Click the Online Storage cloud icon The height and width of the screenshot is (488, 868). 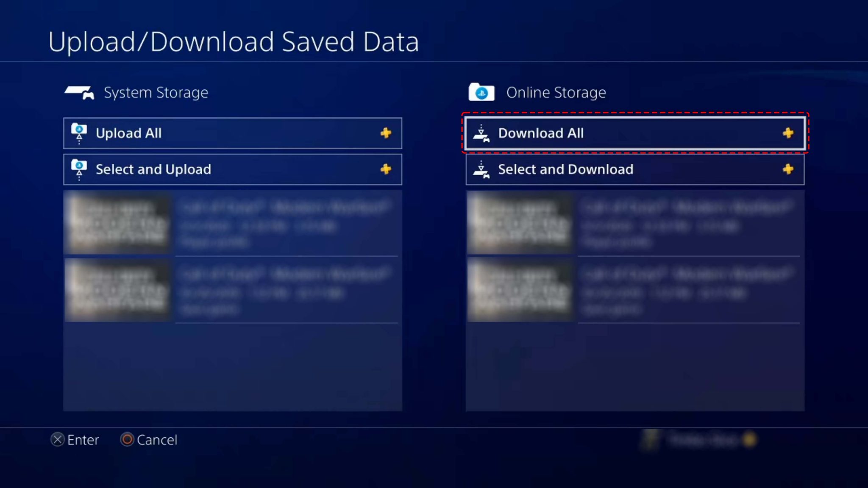tap(482, 93)
